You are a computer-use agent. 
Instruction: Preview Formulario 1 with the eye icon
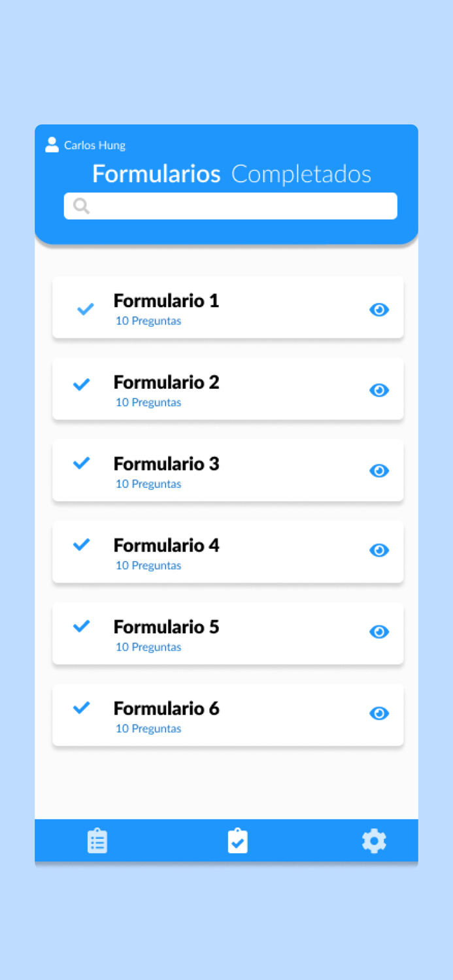tap(379, 310)
